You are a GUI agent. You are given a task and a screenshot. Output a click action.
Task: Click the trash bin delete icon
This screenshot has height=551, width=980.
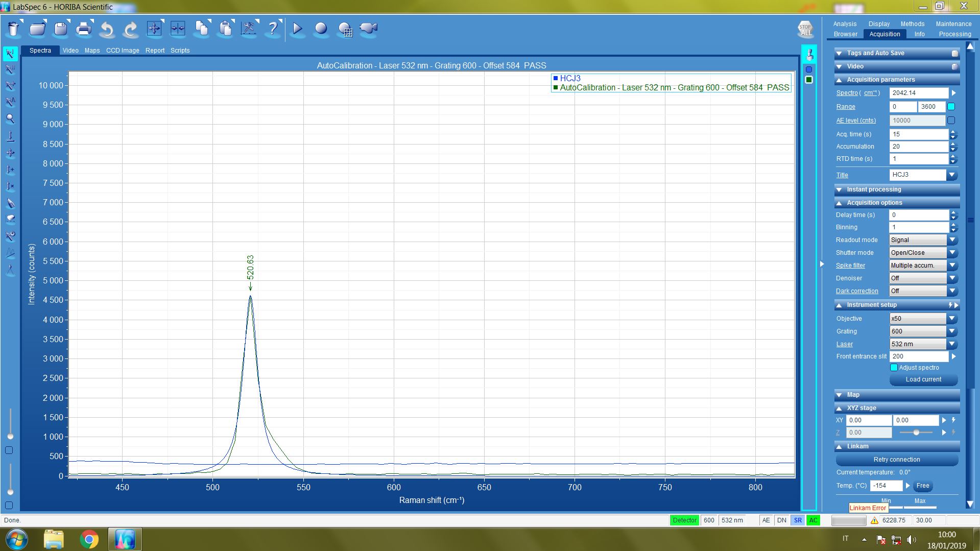(x=14, y=29)
